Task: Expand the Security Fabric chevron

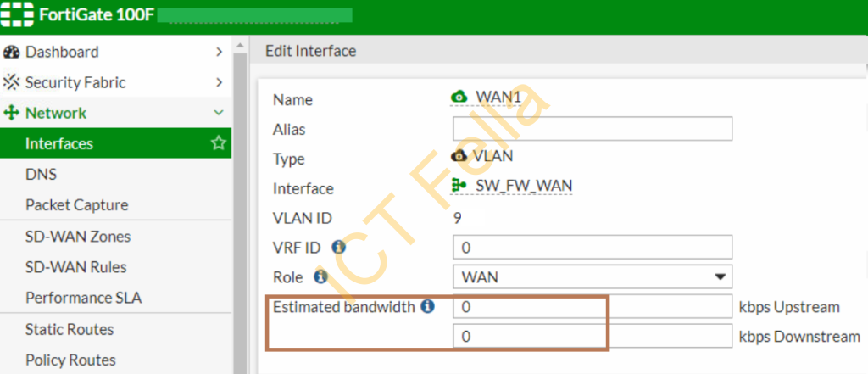Action: tap(220, 82)
